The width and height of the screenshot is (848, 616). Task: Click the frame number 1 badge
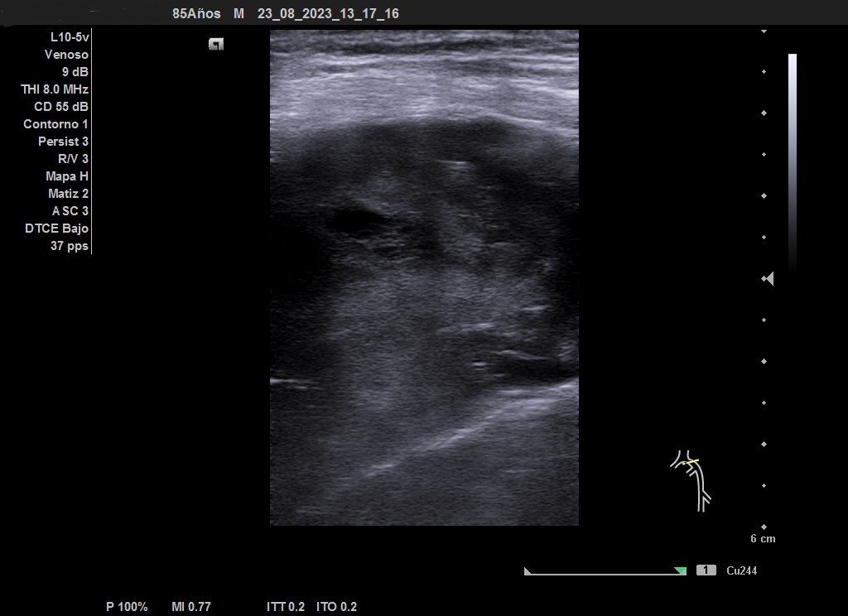(x=706, y=570)
